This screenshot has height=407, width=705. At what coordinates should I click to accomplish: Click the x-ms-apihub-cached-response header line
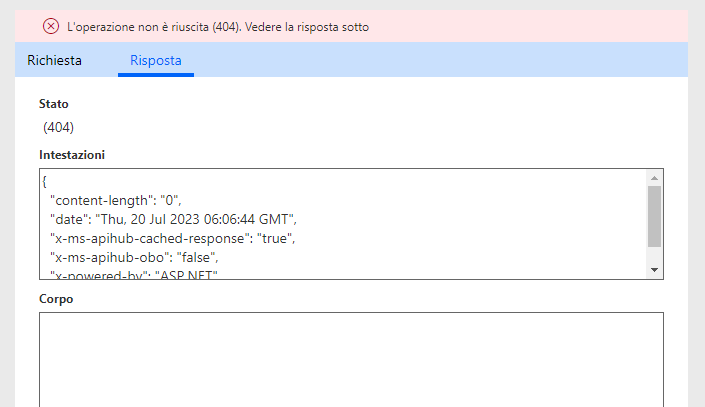click(174, 238)
